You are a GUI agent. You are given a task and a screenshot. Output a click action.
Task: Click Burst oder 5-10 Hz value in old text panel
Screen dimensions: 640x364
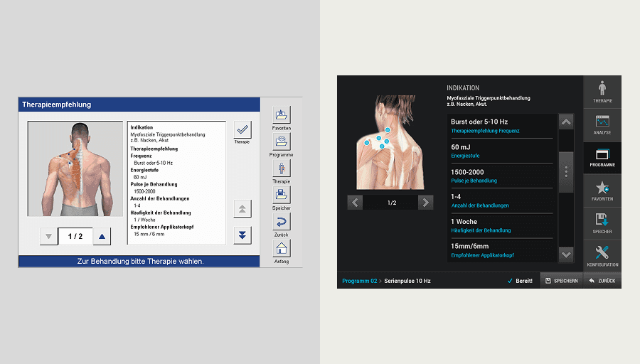pos(153,163)
